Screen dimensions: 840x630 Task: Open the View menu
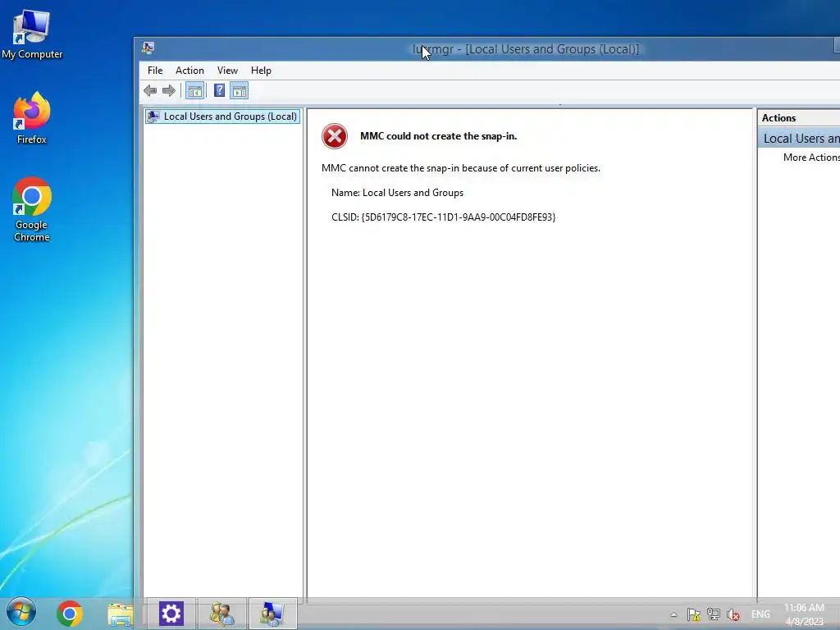(x=227, y=71)
